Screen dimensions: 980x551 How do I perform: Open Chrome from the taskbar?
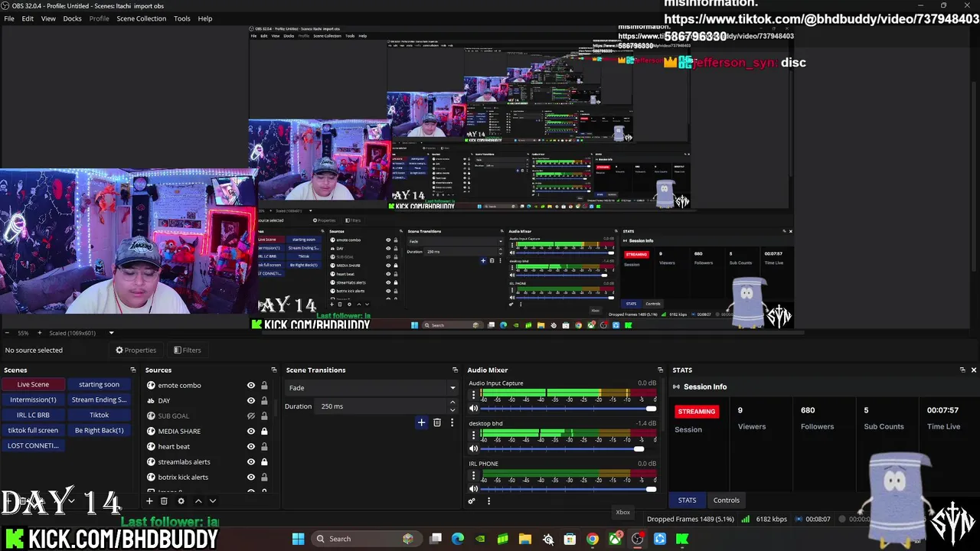tap(592, 539)
